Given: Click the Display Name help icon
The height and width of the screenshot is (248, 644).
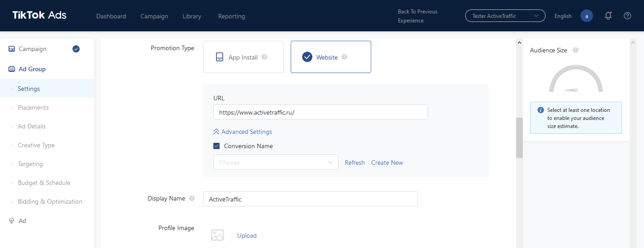Looking at the screenshot, I should point(192,198).
